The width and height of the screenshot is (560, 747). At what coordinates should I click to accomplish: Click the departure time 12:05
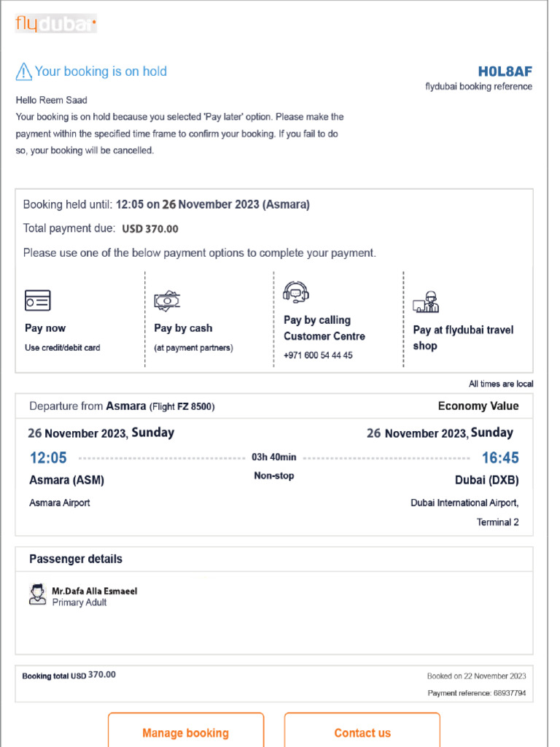point(48,458)
